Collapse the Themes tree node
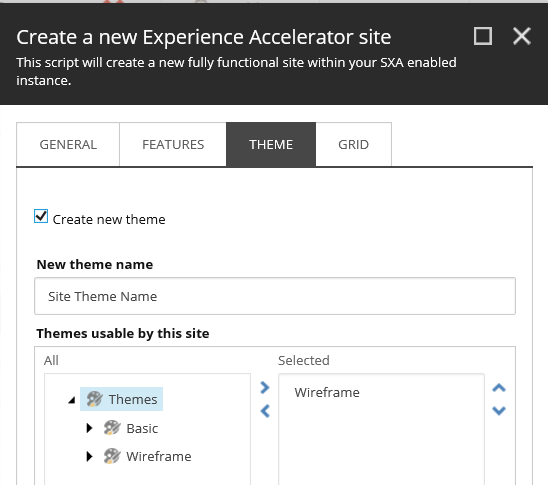 [x=72, y=400]
